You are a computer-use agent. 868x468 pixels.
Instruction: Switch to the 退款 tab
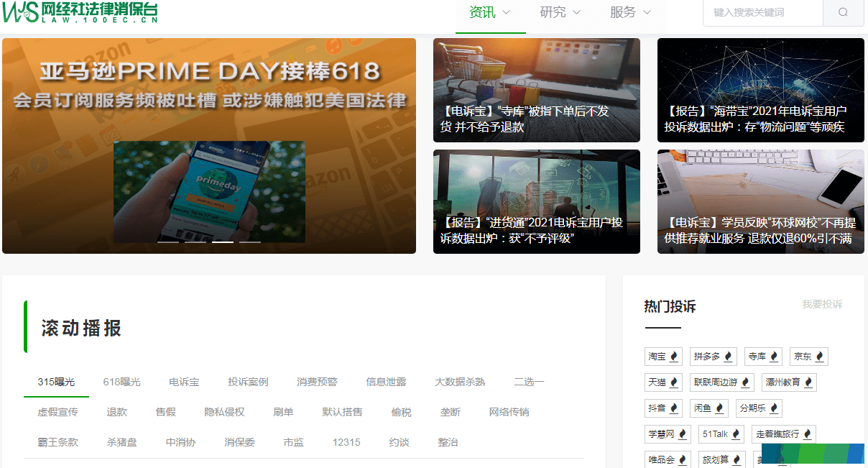pyautogui.click(x=116, y=412)
